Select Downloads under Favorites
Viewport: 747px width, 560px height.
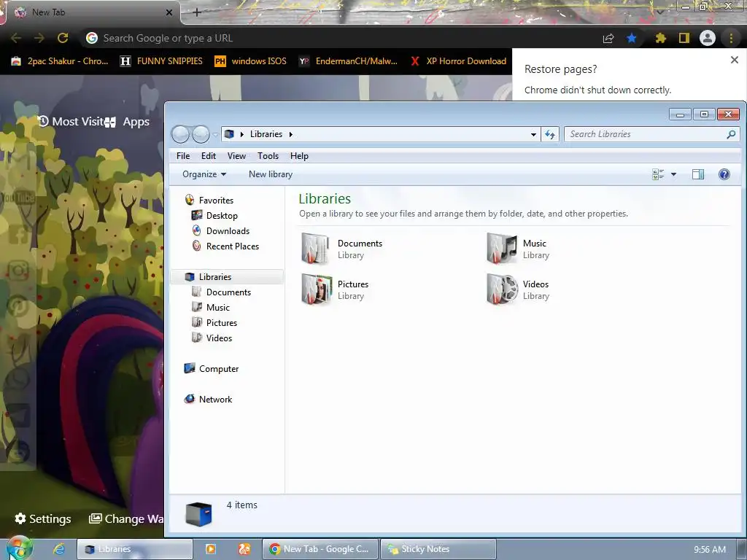[x=228, y=231]
